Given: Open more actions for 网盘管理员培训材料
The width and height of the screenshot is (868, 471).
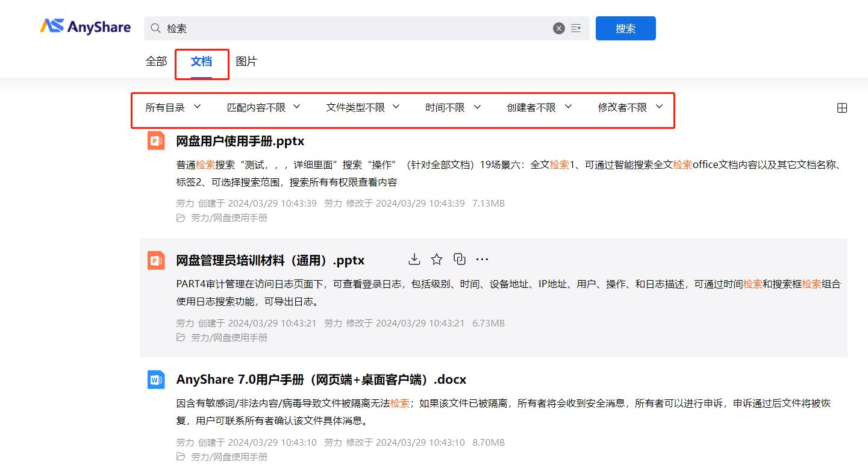Looking at the screenshot, I should click(x=482, y=259).
